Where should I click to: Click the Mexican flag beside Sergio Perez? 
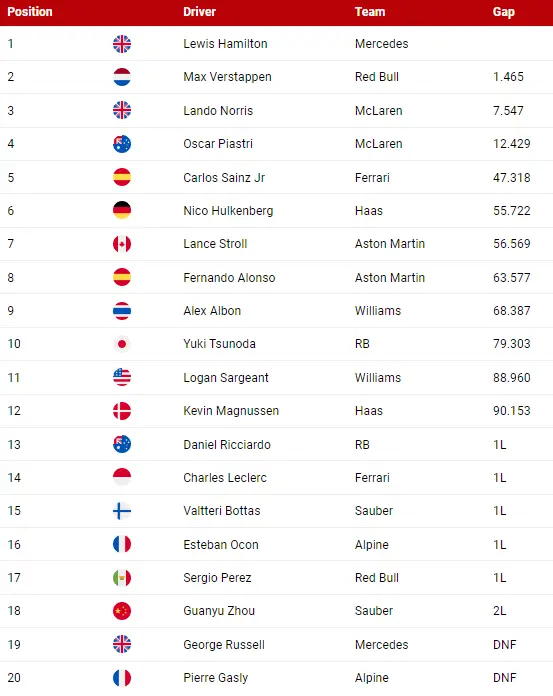tap(122, 578)
